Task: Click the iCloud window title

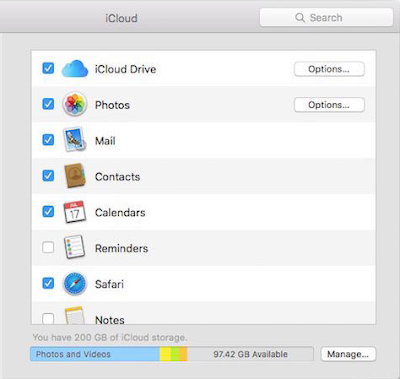Action: point(121,18)
